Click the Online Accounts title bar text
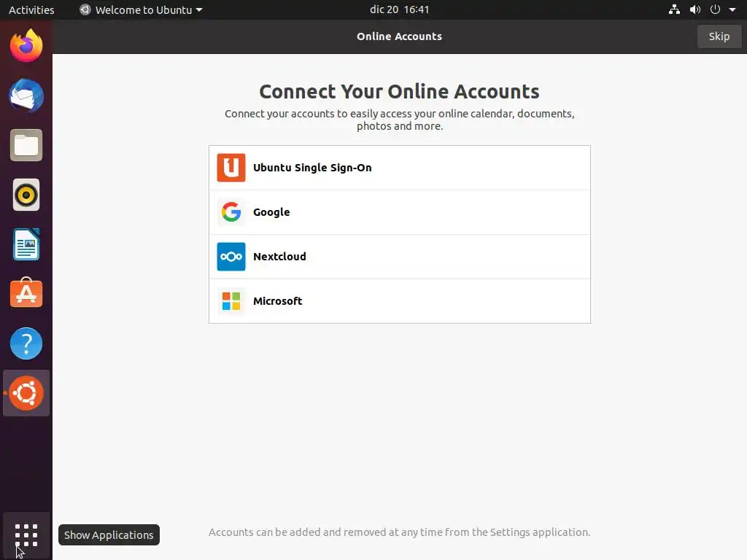This screenshot has height=560, width=747. coord(399,36)
